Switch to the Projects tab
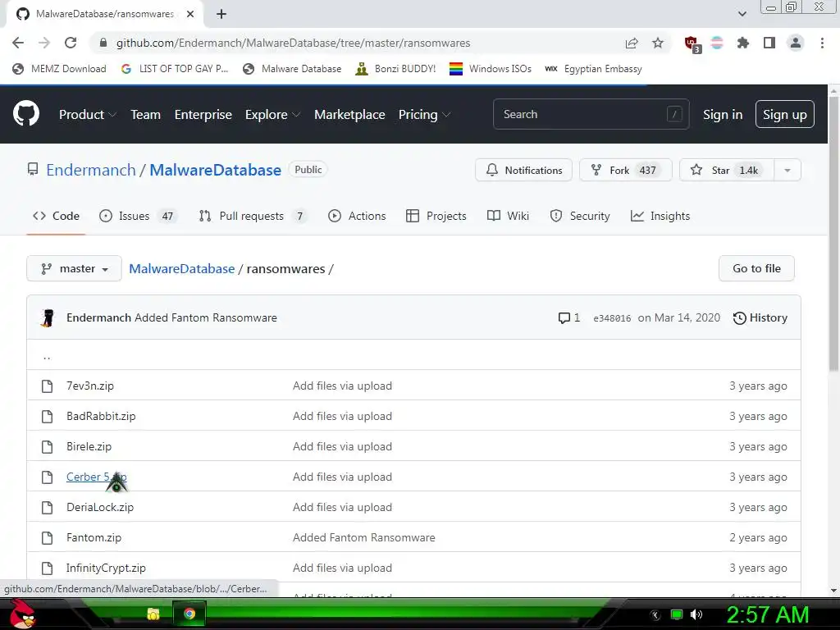 [436, 216]
